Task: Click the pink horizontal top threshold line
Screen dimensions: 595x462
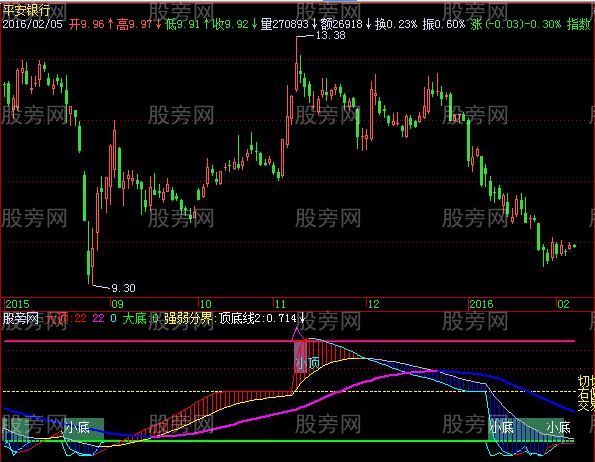Action: click(290, 341)
